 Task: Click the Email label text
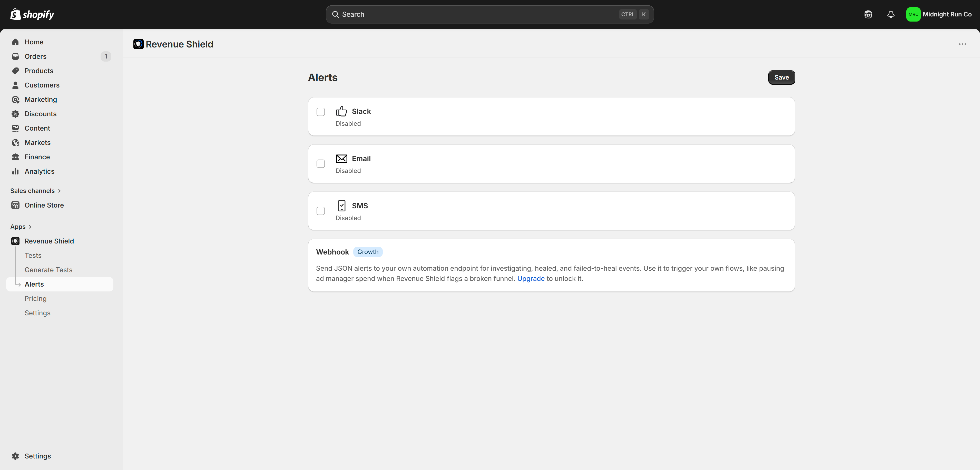pos(361,158)
